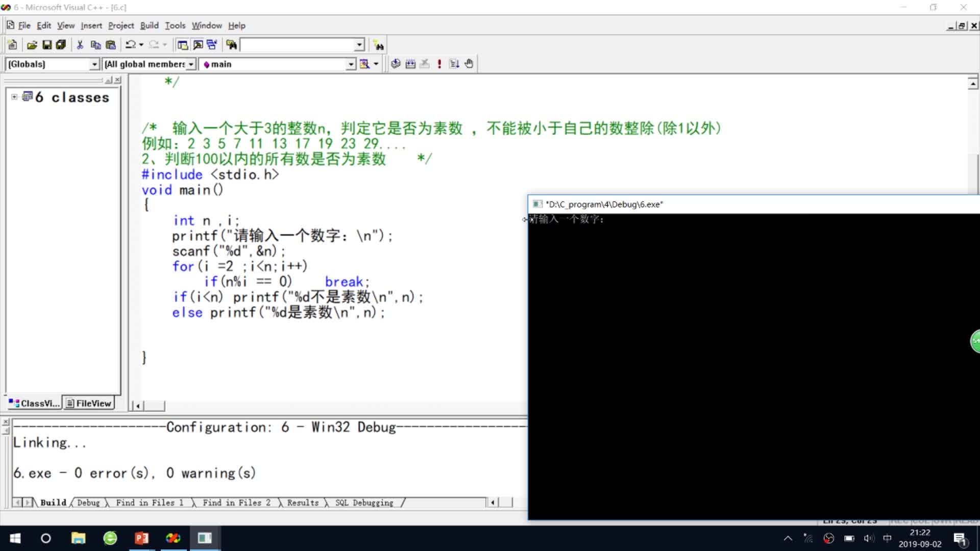Open the main function dropdown arrow
Image resolution: width=980 pixels, height=551 pixels.
point(351,64)
